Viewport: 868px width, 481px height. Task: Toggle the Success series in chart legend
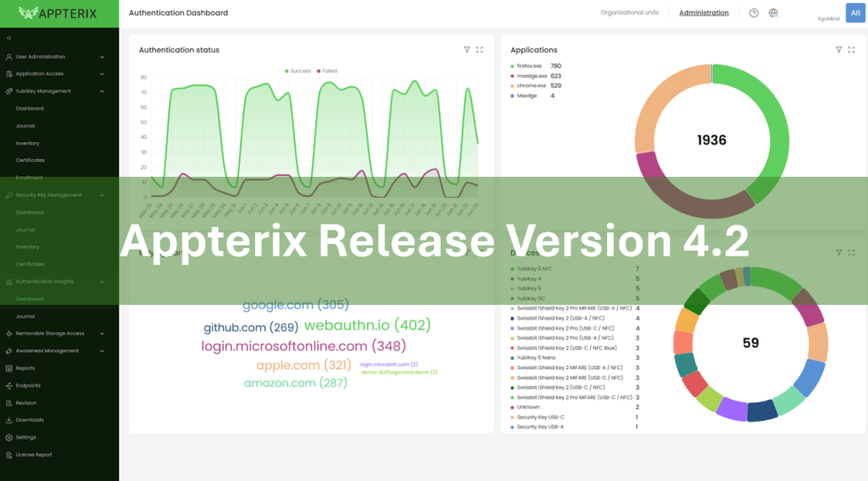coord(298,71)
